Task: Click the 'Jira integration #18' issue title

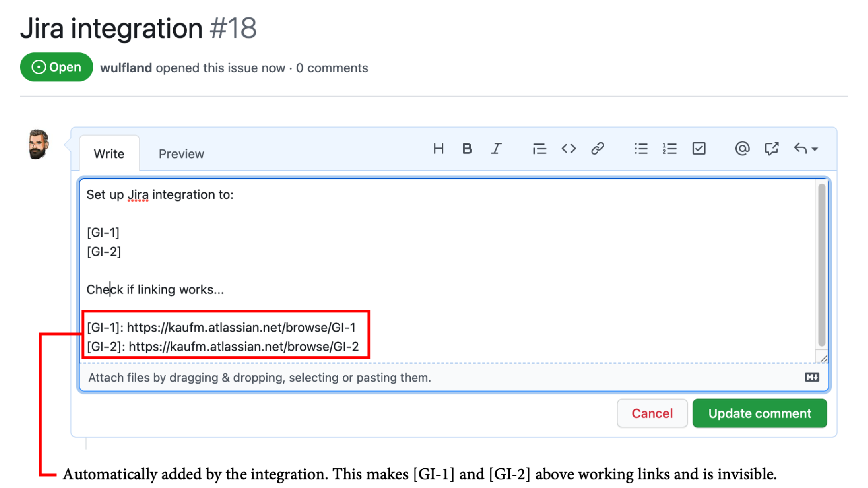Action: point(138,28)
